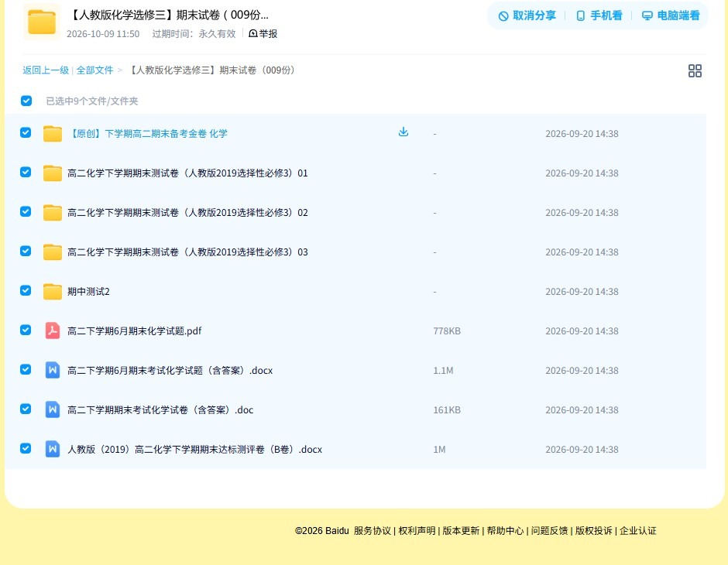This screenshot has width=728, height=565.
Task: Click 电脑端看 to view on desktop
Action: click(x=671, y=15)
